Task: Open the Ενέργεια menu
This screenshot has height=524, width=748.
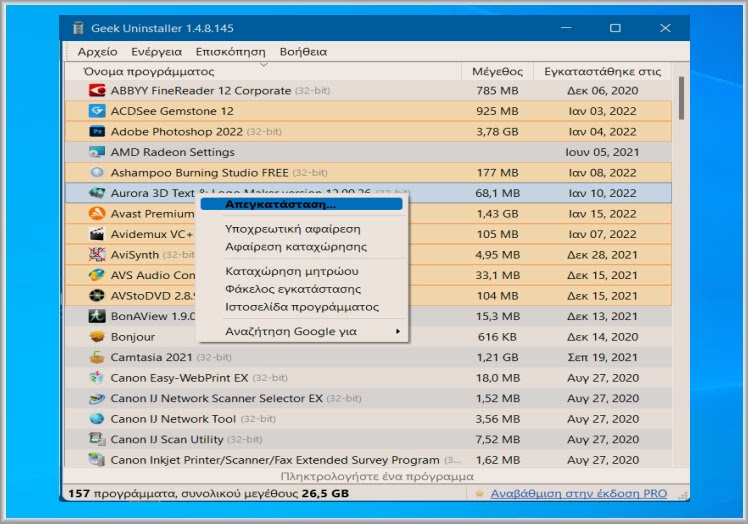Action: [x=156, y=52]
